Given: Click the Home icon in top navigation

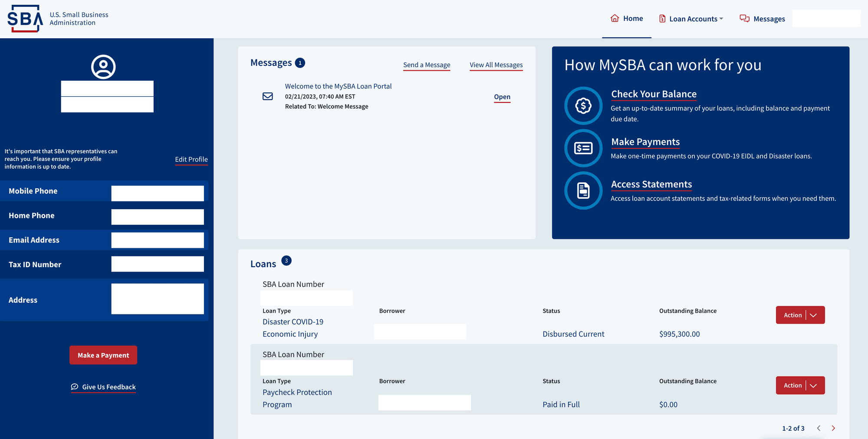Looking at the screenshot, I should (615, 18).
